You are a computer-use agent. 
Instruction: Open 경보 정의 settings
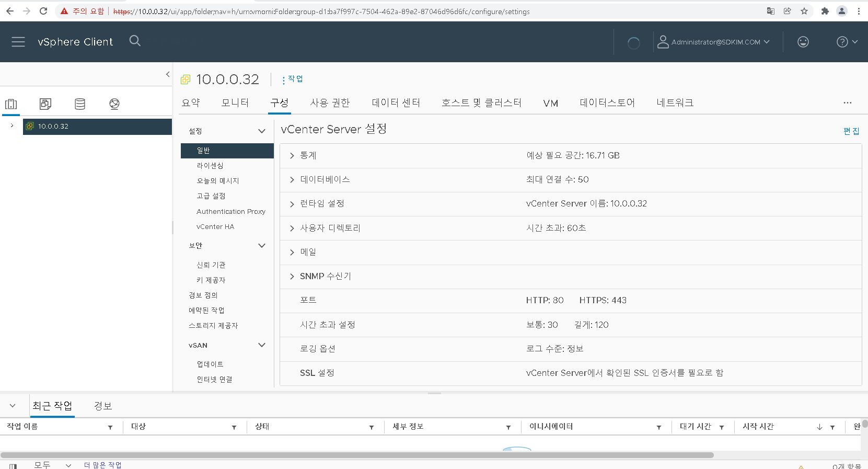tap(203, 295)
